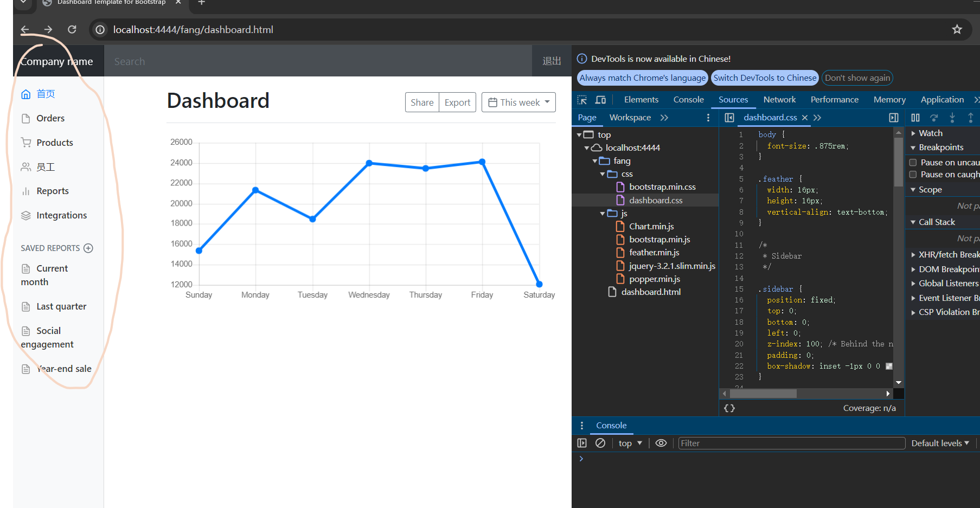The width and height of the screenshot is (980, 508).
Task: Open the Workspace navigator tab
Action: tap(630, 118)
